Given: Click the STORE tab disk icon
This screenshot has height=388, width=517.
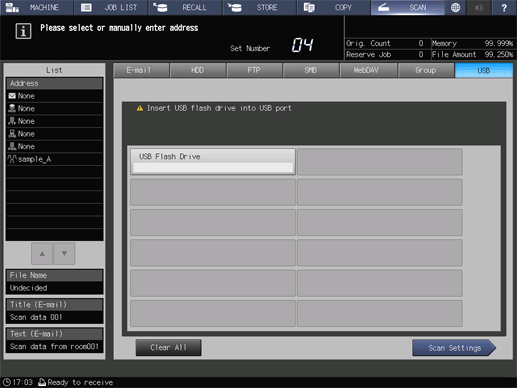Looking at the screenshot, I should 235,7.
